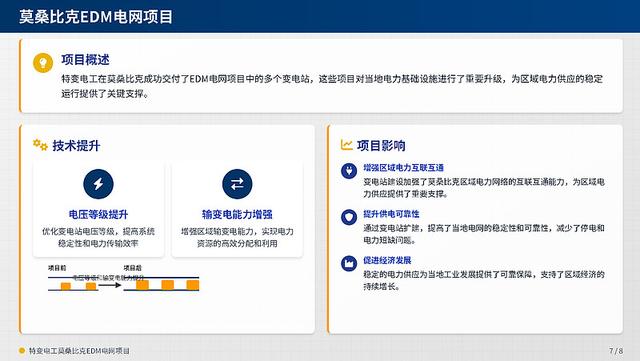Click the gears icon next to 技术提升
The width and height of the screenshot is (640, 361).
coord(40,145)
